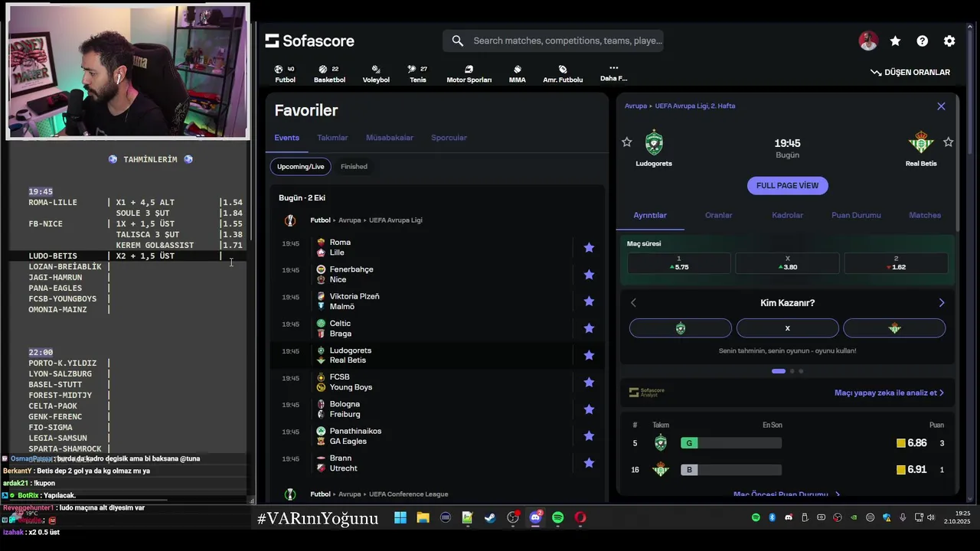This screenshot has height=551, width=980.
Task: Open the help question mark icon
Action: 923,41
